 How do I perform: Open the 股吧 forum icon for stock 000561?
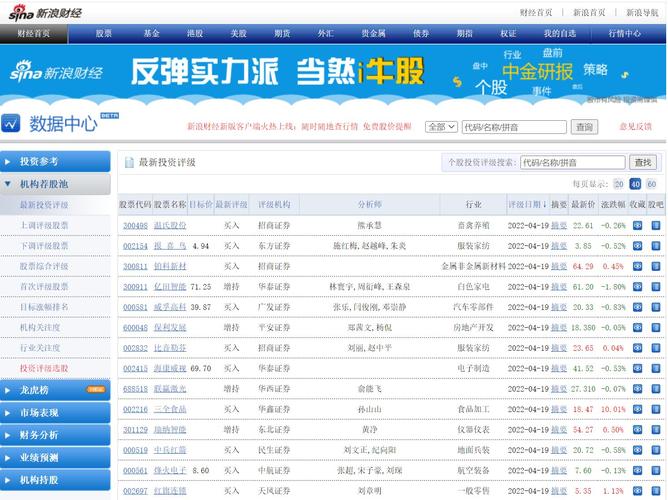point(656,471)
